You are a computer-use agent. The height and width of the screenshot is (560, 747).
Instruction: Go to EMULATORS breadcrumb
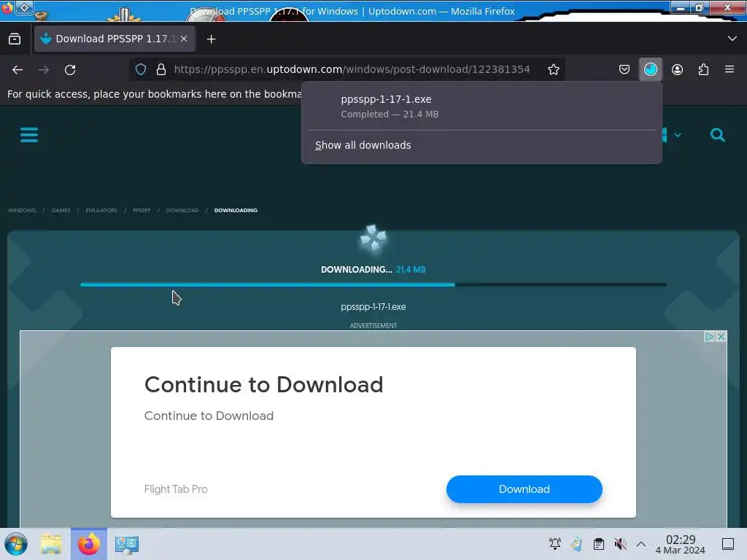pos(101,210)
